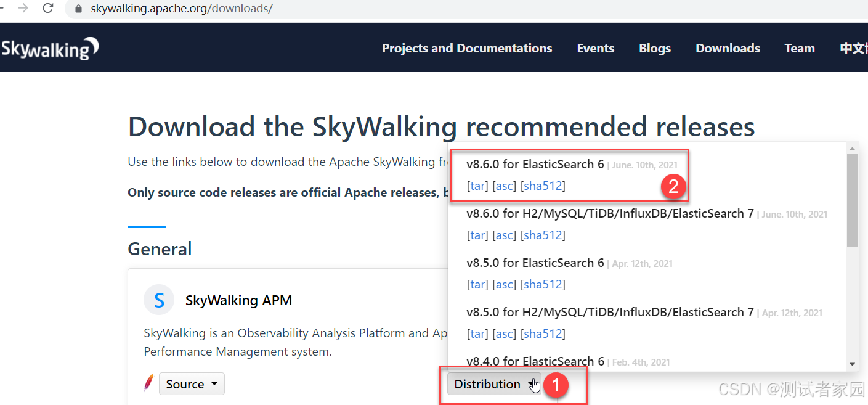Expand the Source dropdown
This screenshot has width=868, height=405.
click(x=192, y=383)
